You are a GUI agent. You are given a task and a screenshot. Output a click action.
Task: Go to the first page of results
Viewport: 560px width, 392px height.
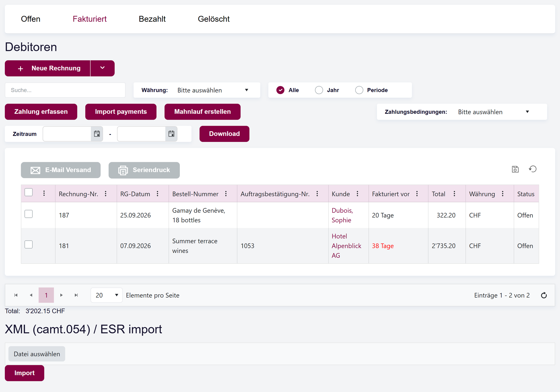click(x=16, y=295)
